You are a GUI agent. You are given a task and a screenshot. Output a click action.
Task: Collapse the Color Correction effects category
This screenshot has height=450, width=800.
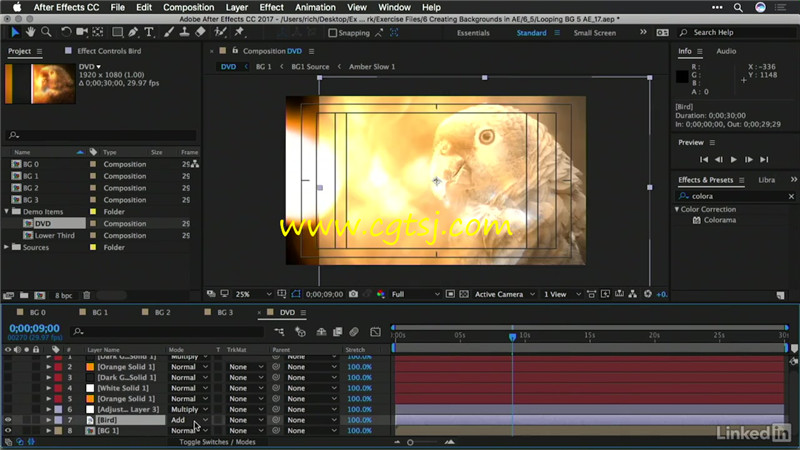(677, 209)
